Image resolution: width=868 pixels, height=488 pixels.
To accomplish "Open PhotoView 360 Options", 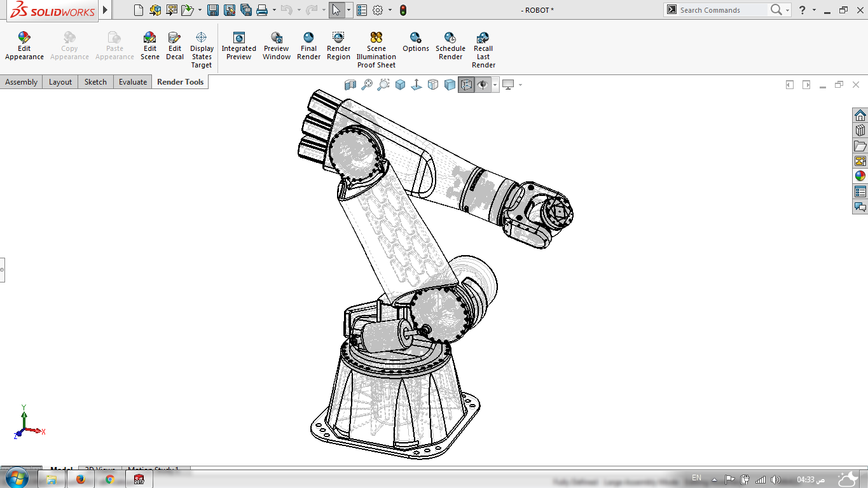I will (415, 46).
